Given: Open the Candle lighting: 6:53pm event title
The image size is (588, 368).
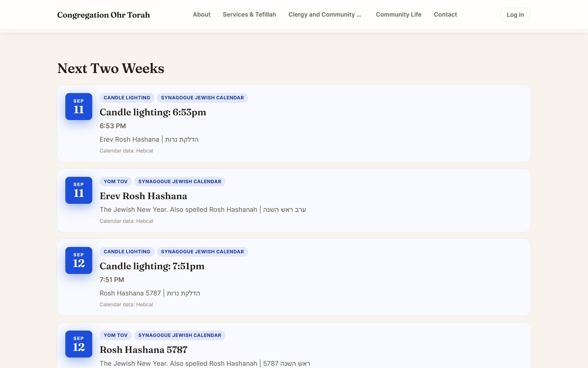Looking at the screenshot, I should tap(153, 112).
